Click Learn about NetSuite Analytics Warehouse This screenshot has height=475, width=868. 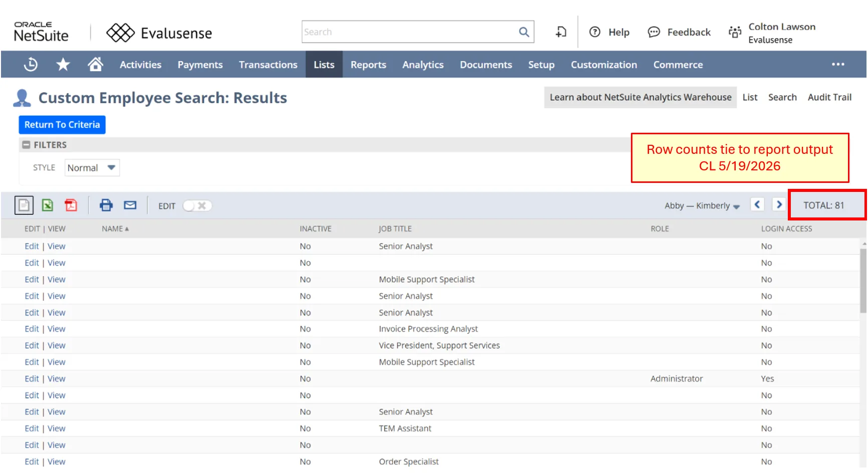[640, 97]
